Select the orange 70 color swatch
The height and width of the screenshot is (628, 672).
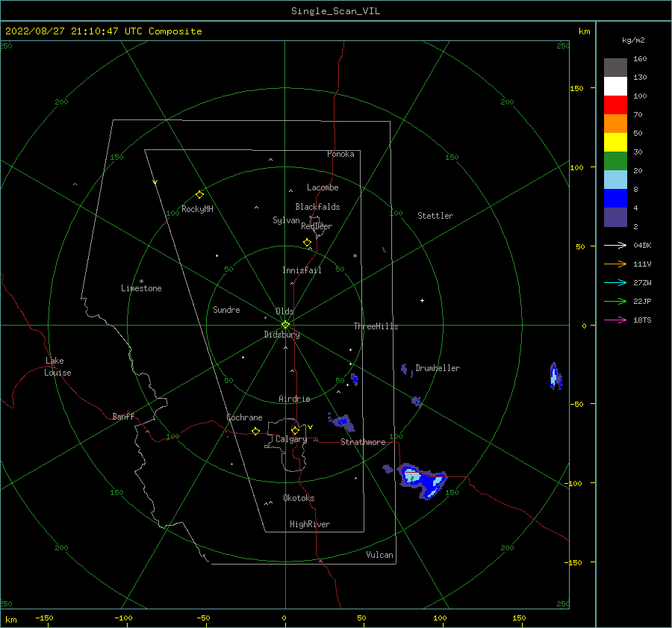tap(615, 124)
